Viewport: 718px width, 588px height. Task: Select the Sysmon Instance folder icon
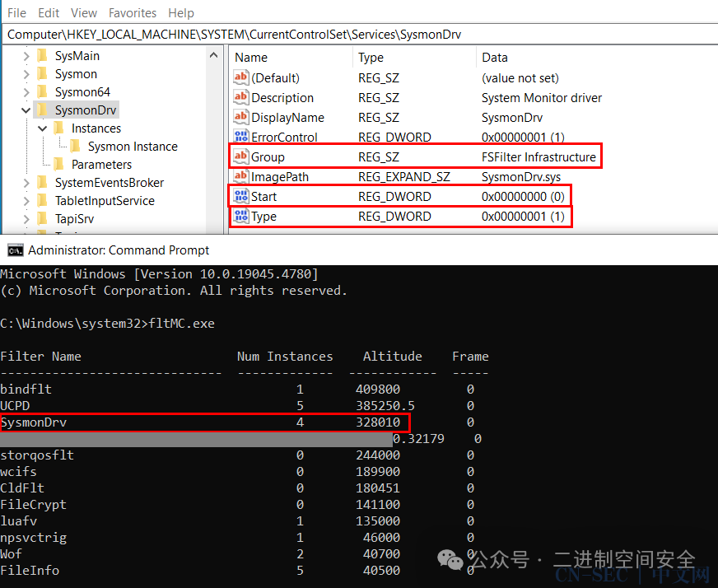pos(75,146)
